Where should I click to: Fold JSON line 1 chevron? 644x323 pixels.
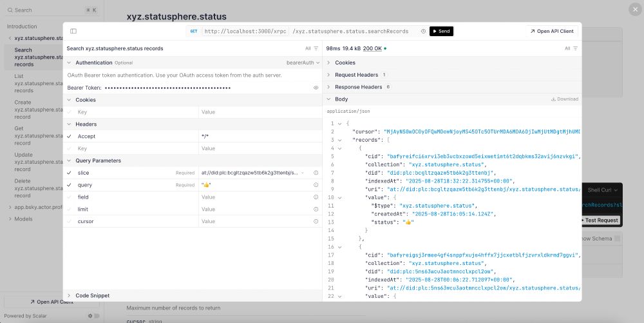coord(339,124)
